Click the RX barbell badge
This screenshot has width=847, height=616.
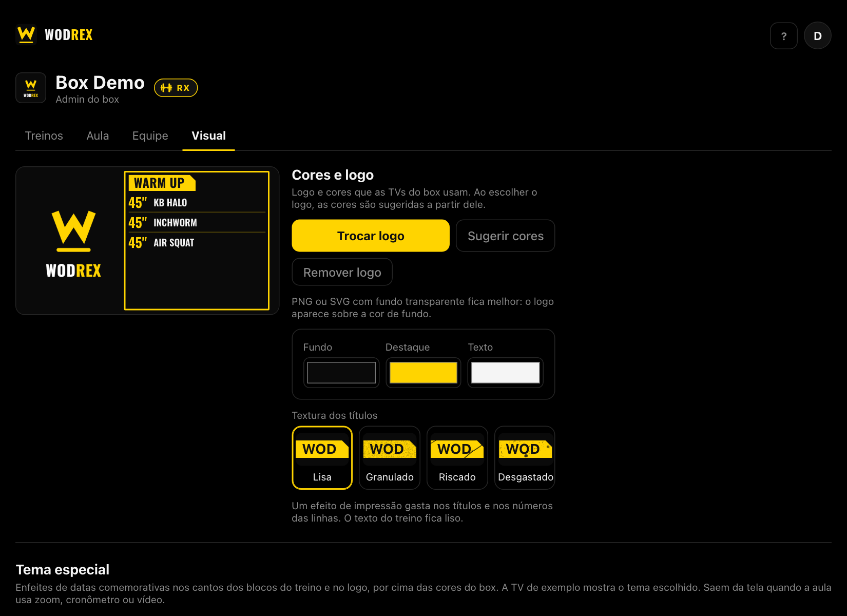pyautogui.click(x=176, y=88)
